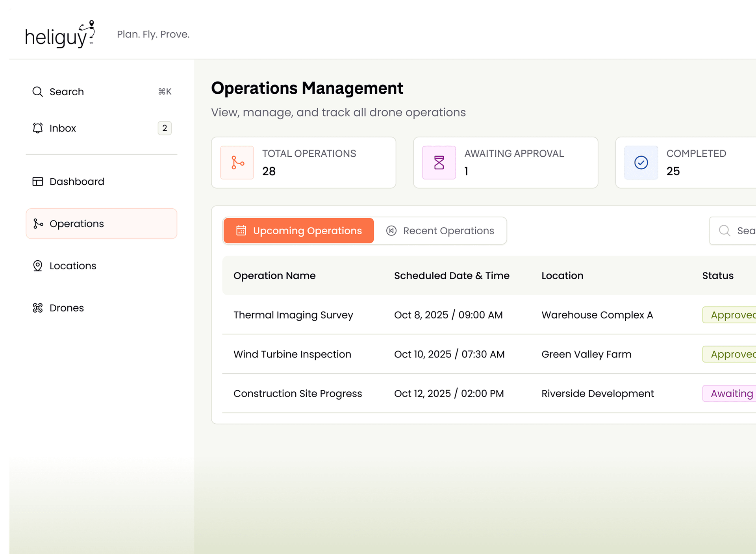Select the Upcoming Operations tab
Viewport: 756px width, 554px height.
tap(299, 231)
